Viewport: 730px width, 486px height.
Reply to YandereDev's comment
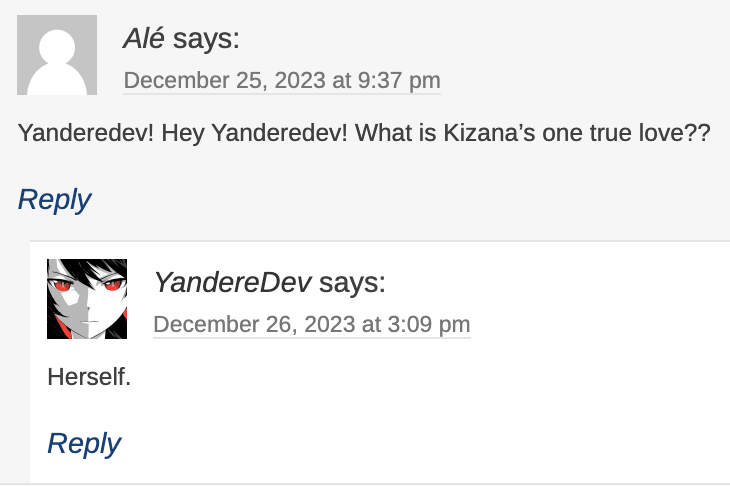click(84, 443)
